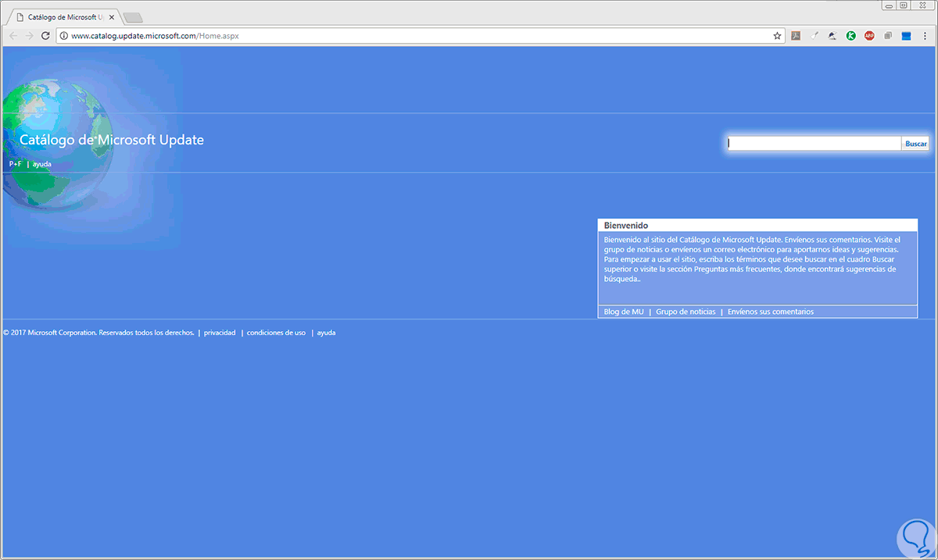The height and width of the screenshot is (560, 938).
Task: Click the browser back arrow
Action: pos(13,36)
